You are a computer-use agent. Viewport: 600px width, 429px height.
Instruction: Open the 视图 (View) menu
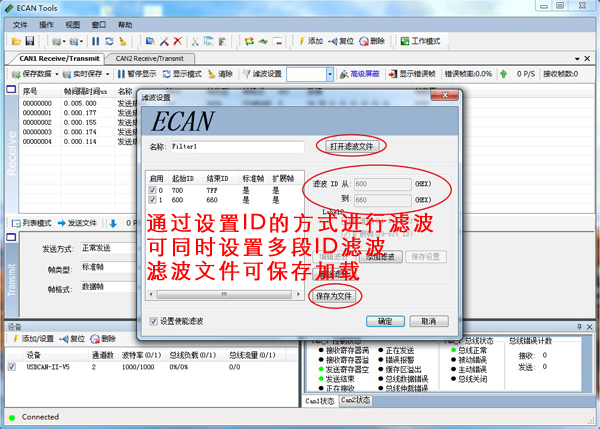[x=73, y=24]
